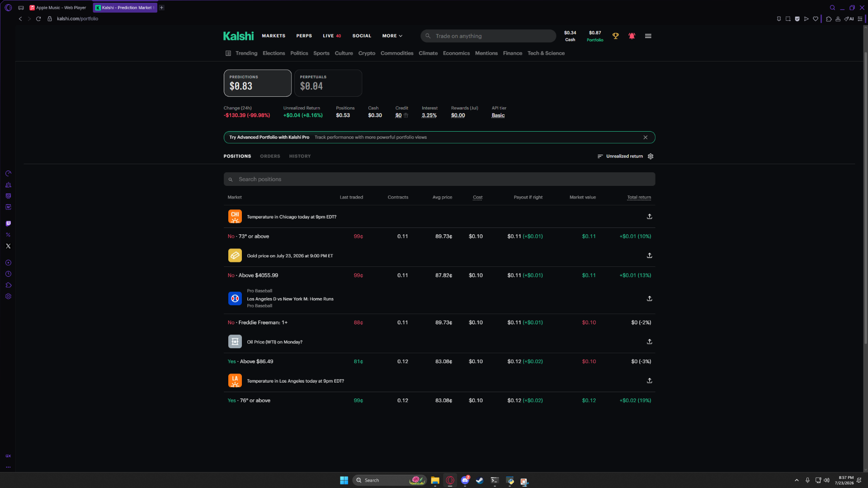
Task: Click the 3.25% interest value
Action: click(x=429, y=116)
